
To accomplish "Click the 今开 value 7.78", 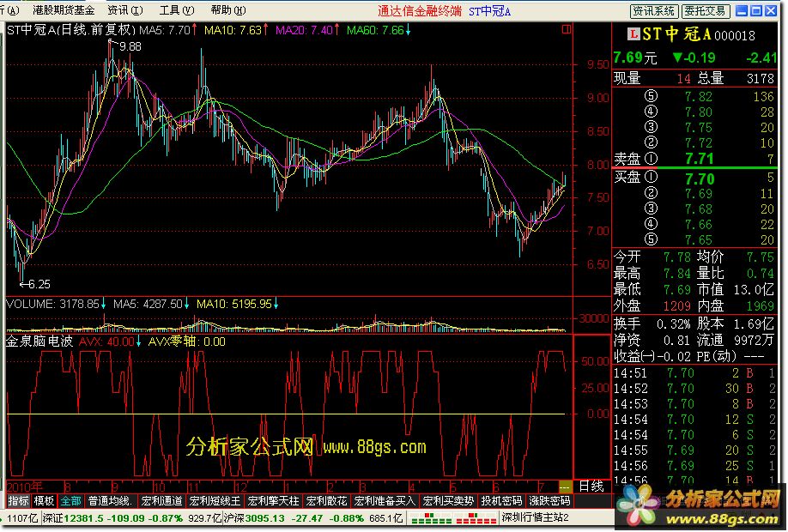I will pyautogui.click(x=677, y=257).
